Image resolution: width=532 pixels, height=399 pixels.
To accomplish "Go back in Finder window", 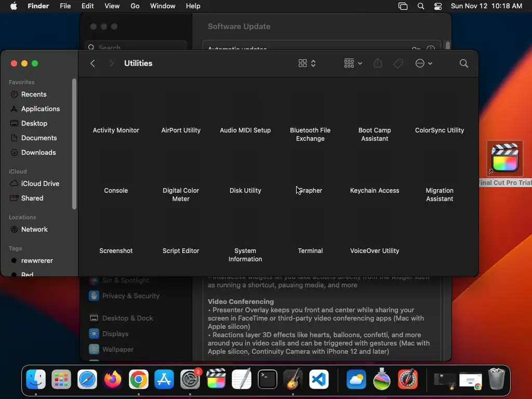I will [92, 63].
